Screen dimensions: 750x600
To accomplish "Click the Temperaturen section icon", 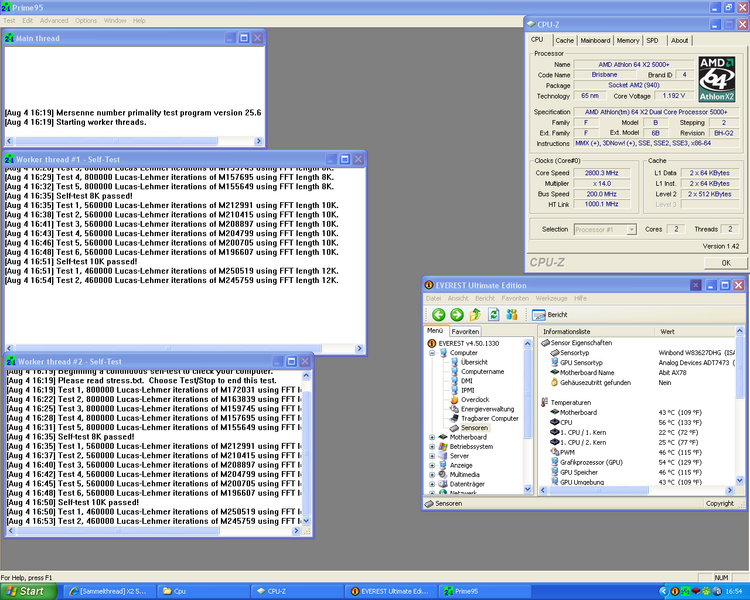I will (x=545, y=402).
